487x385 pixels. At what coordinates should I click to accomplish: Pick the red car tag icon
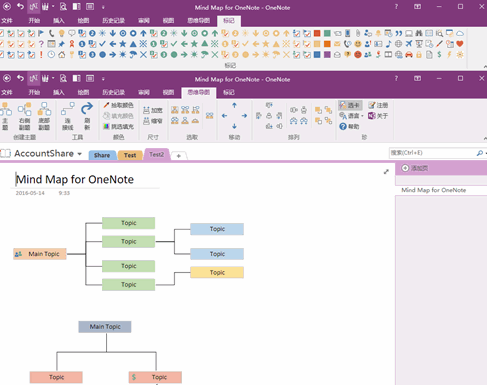[x=409, y=55]
